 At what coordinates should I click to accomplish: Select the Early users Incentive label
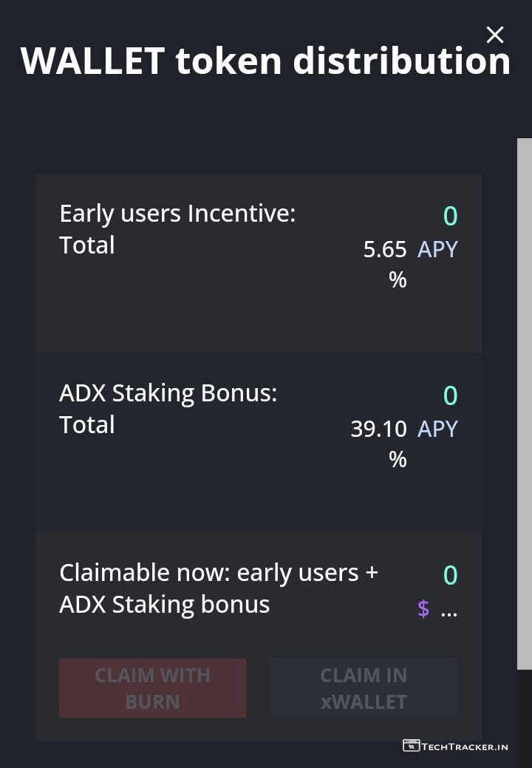tap(177, 213)
